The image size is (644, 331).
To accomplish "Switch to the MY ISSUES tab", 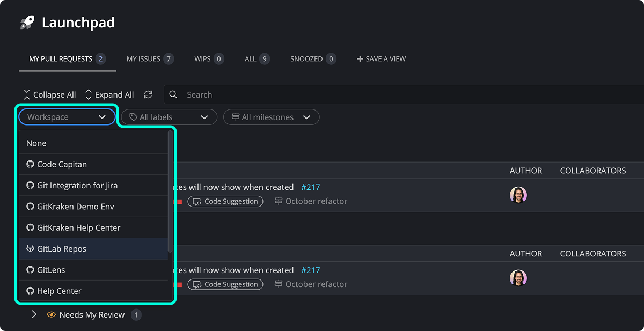I will [143, 59].
